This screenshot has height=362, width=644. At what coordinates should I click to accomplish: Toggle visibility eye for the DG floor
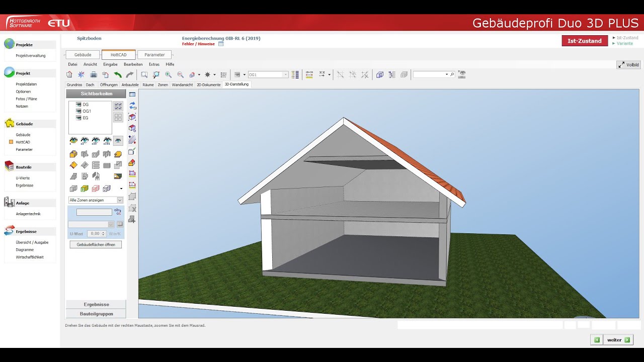click(78, 105)
